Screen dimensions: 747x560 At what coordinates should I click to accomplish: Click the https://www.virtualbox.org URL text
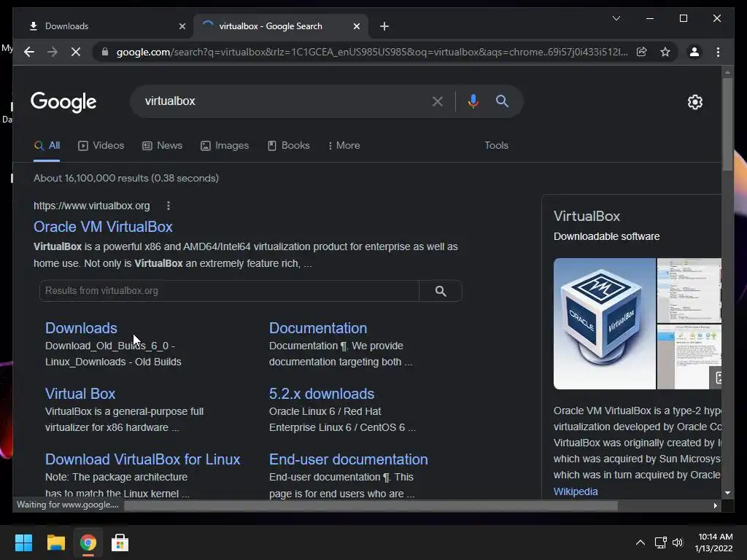coord(91,206)
